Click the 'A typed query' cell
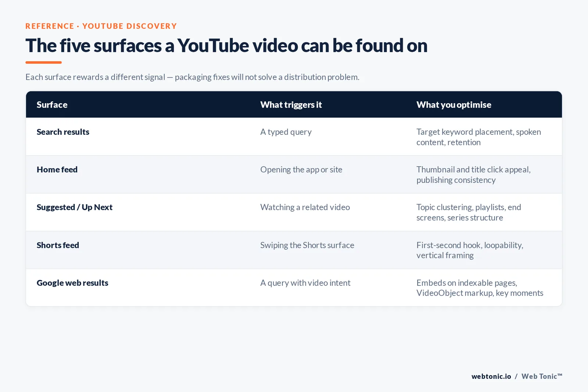Image resolution: width=588 pixels, height=392 pixels. (286, 132)
